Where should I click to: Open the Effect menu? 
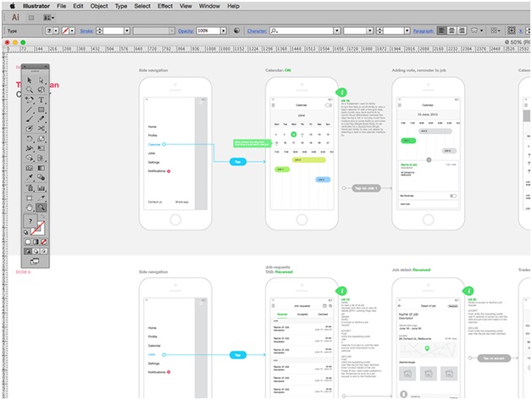164,6
